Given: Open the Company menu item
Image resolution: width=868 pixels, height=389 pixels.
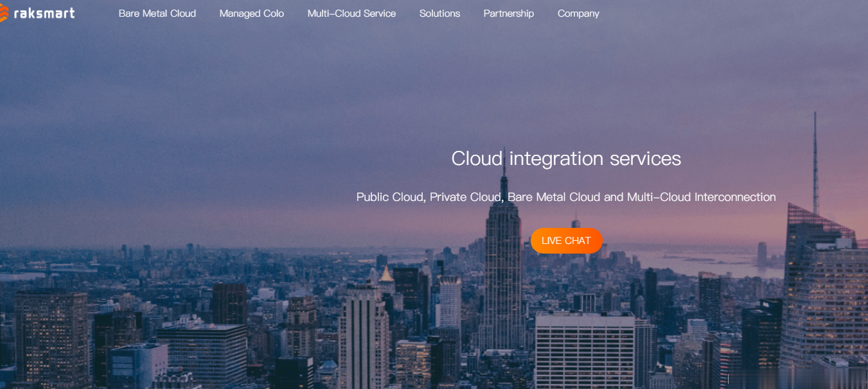Looking at the screenshot, I should [x=578, y=13].
